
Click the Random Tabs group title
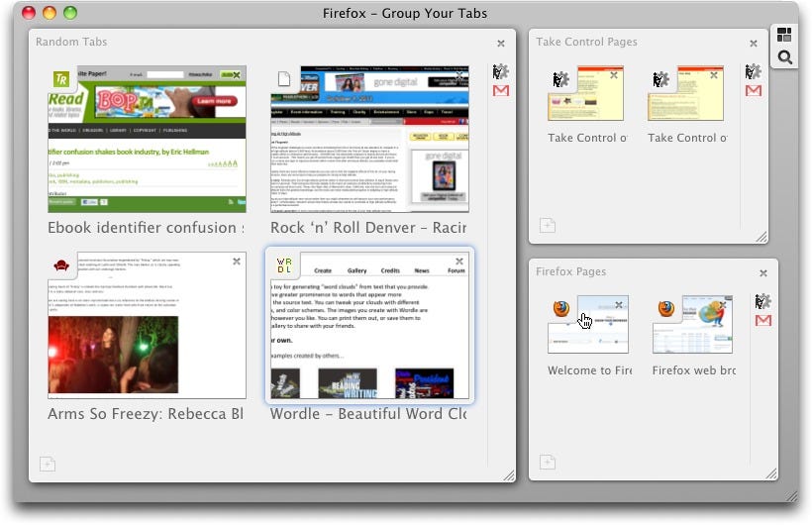click(71, 42)
